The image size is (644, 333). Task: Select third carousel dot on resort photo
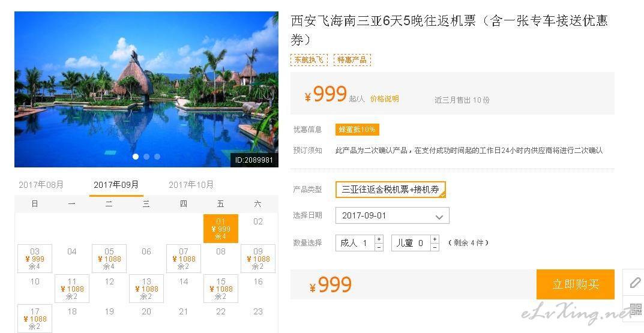click(x=157, y=157)
